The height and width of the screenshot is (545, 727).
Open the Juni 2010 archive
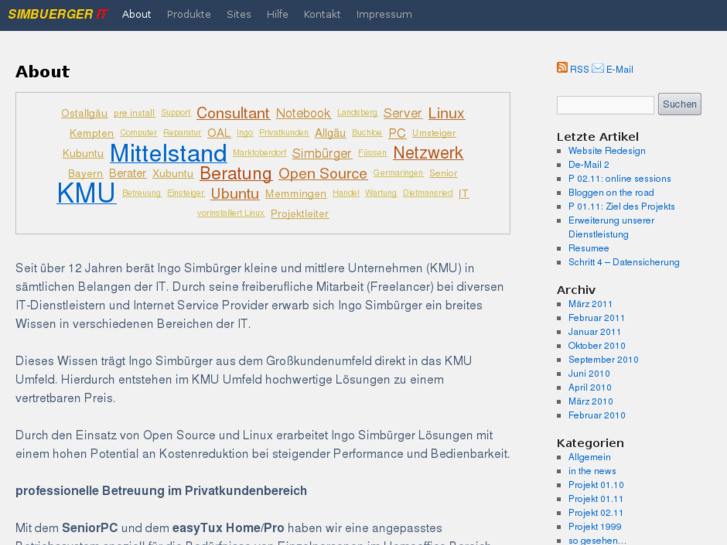point(589,373)
